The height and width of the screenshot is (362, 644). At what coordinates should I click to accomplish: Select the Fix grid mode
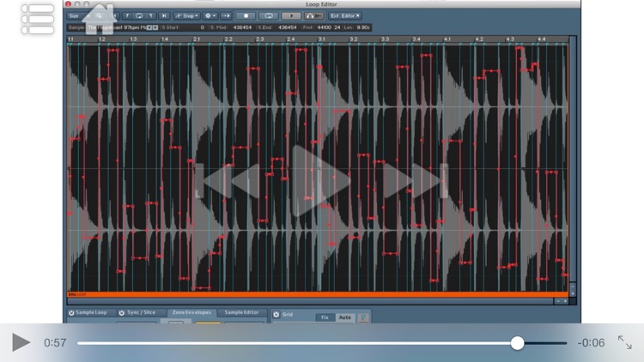(x=325, y=317)
